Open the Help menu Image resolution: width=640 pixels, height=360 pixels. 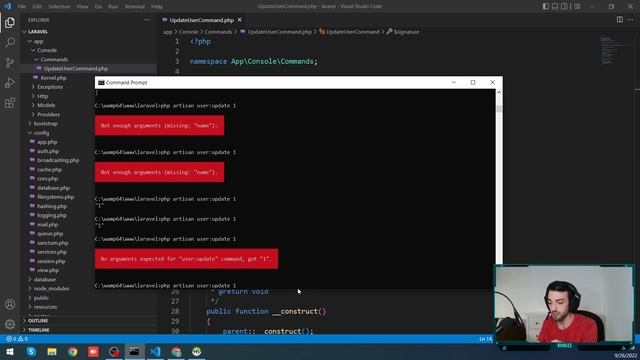coord(157,7)
